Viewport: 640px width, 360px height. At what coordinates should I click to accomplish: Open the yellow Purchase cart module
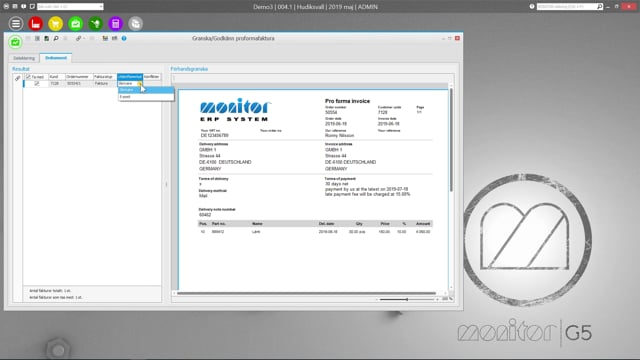click(x=56, y=24)
